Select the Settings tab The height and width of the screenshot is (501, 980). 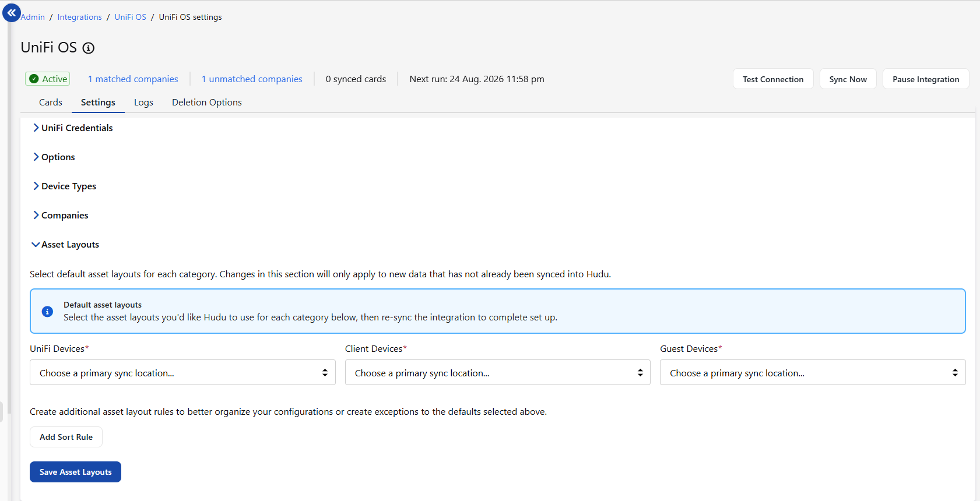pos(98,103)
